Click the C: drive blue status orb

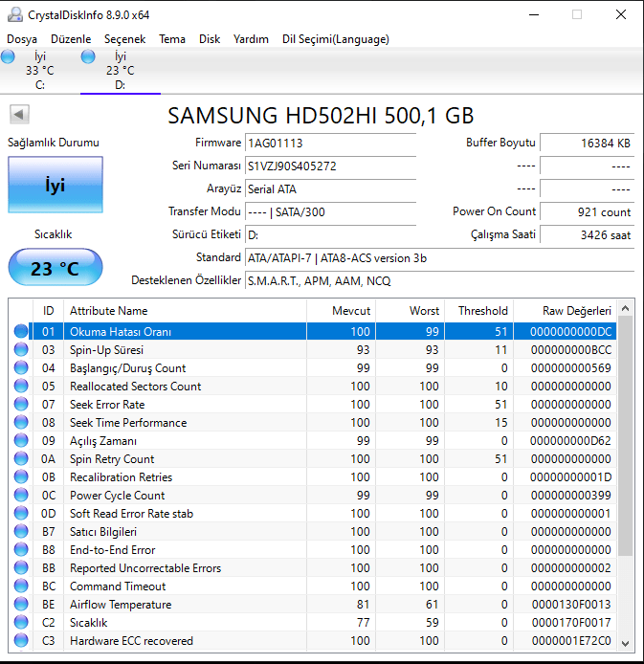(x=8, y=56)
